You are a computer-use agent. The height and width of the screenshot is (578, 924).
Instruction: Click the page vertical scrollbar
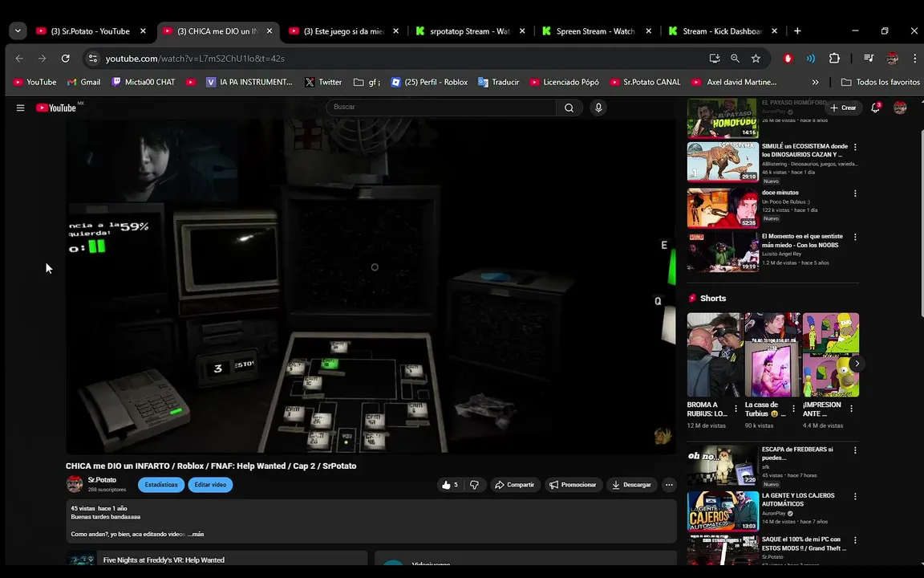(921, 224)
